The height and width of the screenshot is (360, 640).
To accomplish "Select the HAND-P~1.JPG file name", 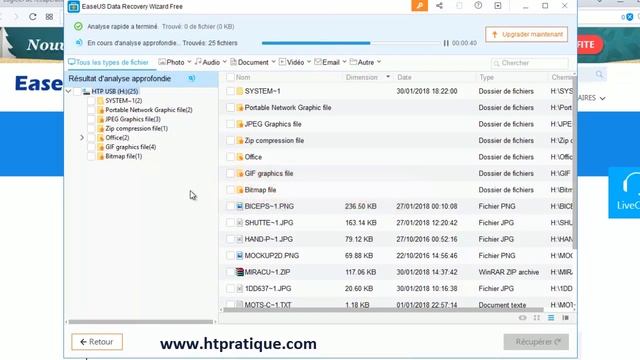I will 269,239.
